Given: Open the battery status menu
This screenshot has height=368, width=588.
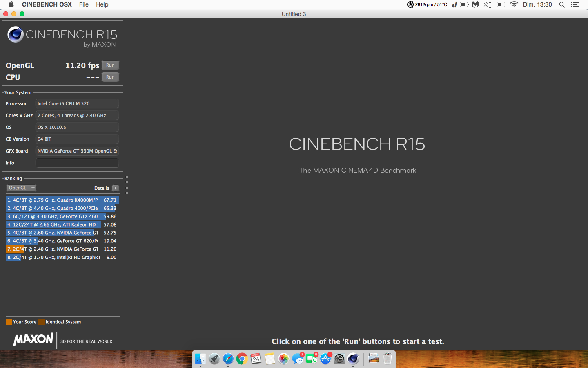Looking at the screenshot, I should tap(501, 4).
